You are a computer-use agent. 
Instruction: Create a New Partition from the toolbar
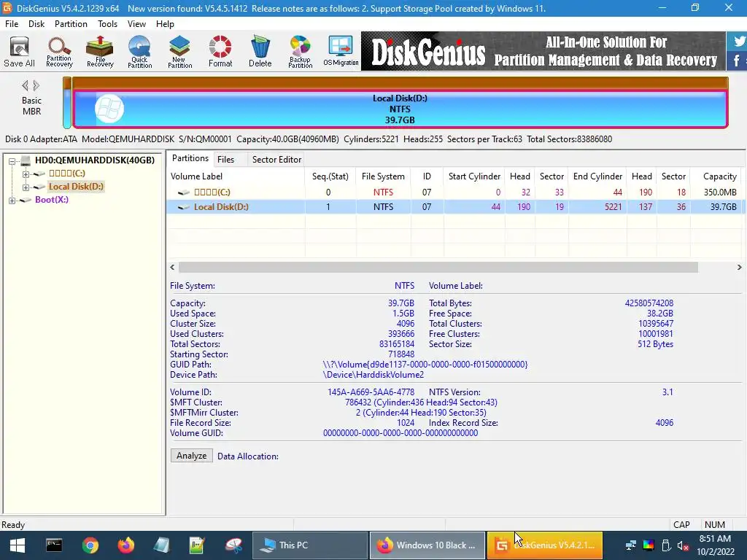tap(179, 52)
